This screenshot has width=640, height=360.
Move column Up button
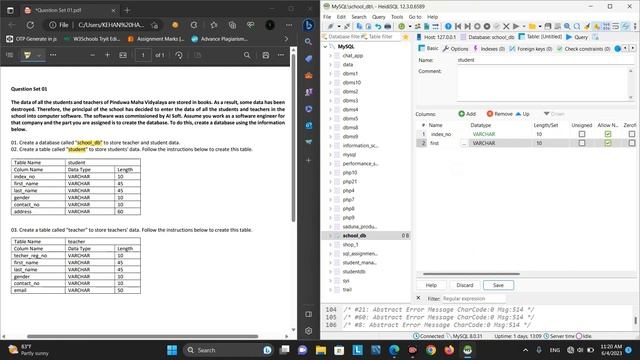(x=522, y=114)
